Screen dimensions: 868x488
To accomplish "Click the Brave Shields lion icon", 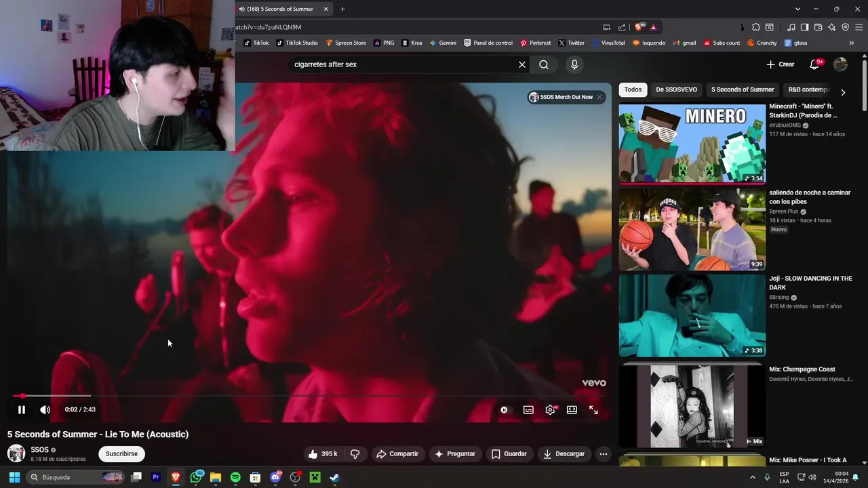I will (639, 27).
